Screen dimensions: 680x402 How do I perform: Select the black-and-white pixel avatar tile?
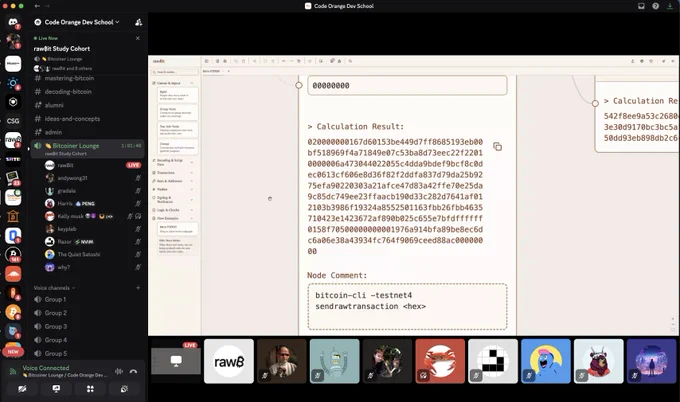[x=493, y=361]
